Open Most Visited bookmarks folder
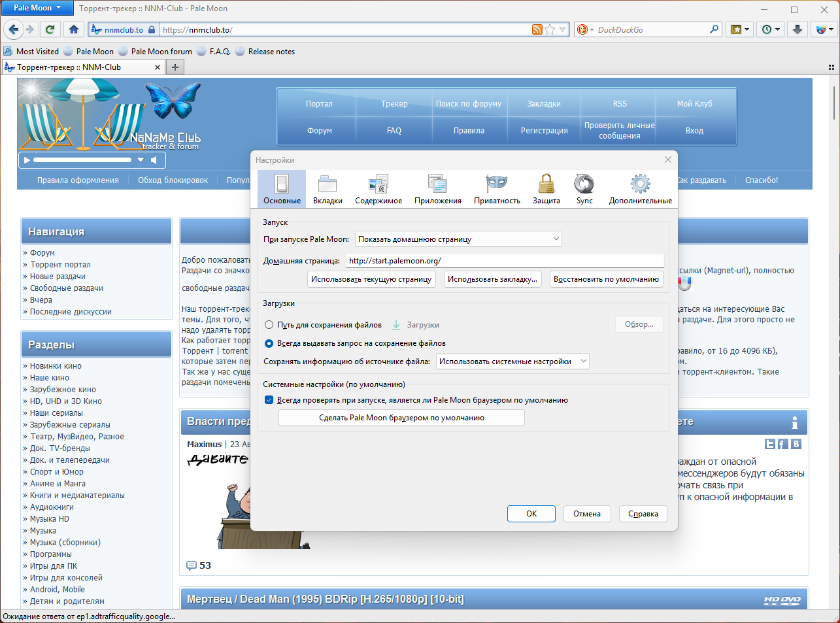Image resolution: width=840 pixels, height=623 pixels. [x=31, y=52]
